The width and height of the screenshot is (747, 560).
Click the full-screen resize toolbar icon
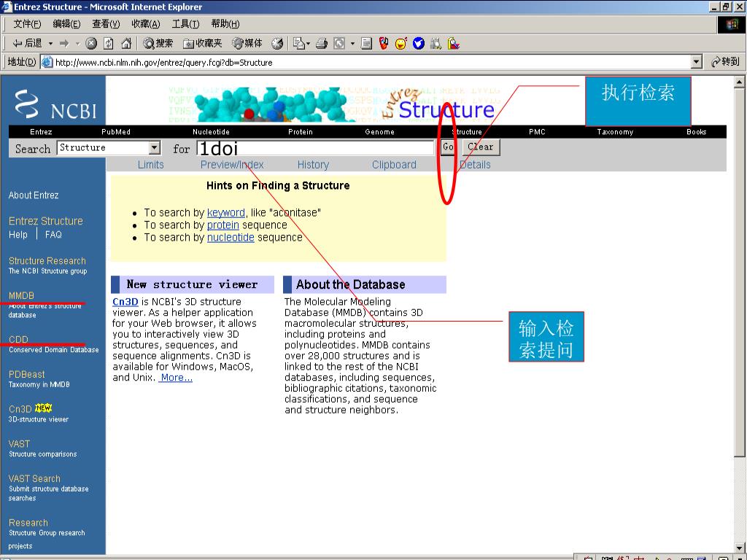point(338,43)
